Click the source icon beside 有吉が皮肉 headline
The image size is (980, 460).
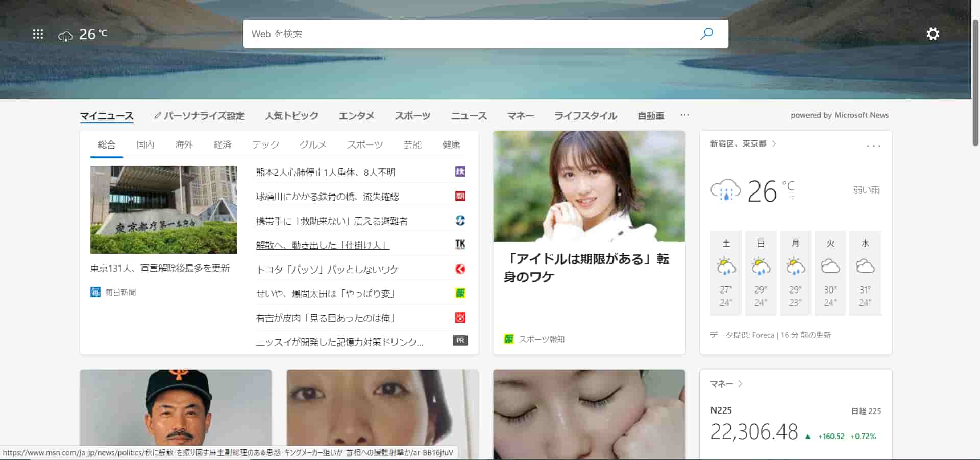point(460,318)
